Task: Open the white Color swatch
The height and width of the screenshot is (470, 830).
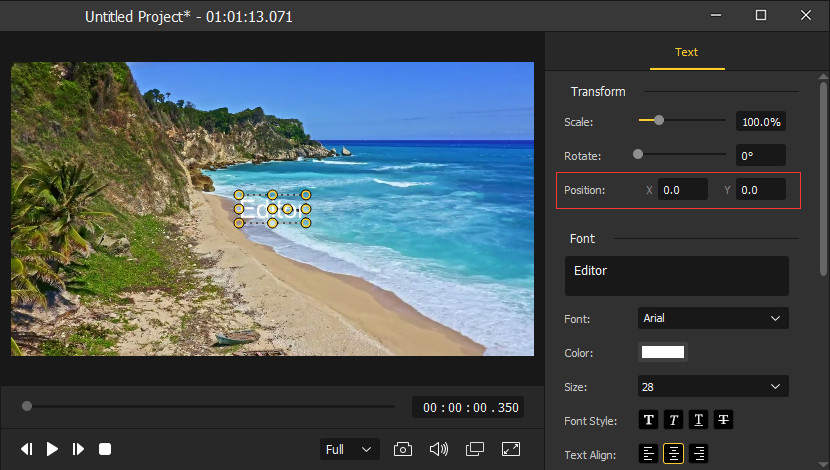Action: (x=662, y=352)
